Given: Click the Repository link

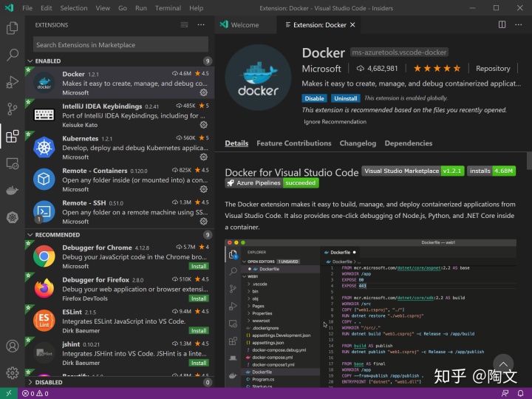Looking at the screenshot, I should coord(493,69).
